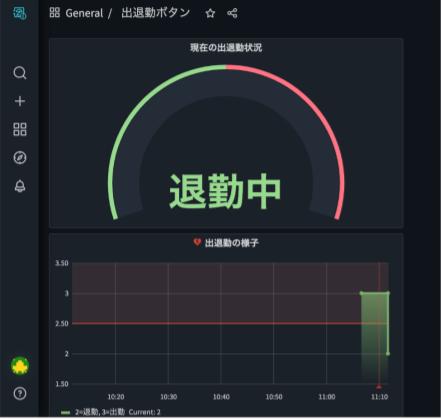Click the share dashboard icon
441x419 pixels.
[x=232, y=13]
